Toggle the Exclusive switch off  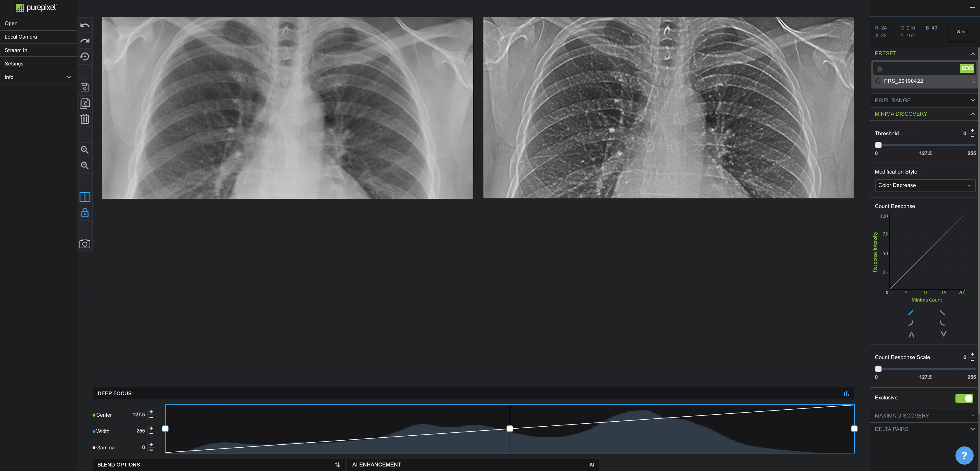[964, 398]
